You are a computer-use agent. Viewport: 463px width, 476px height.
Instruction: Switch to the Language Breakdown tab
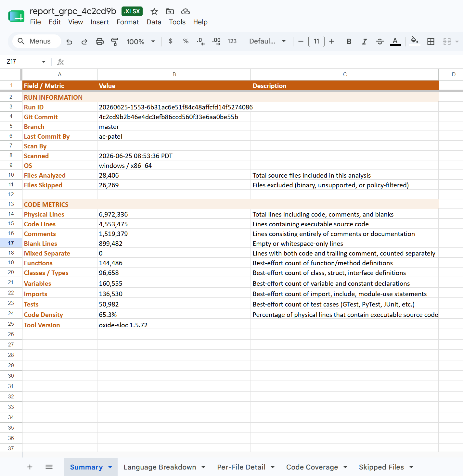click(160, 467)
